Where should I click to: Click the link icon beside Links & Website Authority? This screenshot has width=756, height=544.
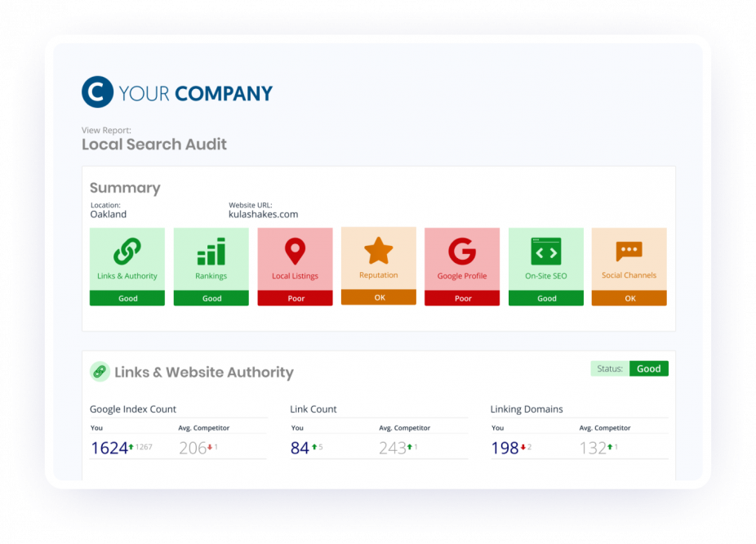click(100, 372)
